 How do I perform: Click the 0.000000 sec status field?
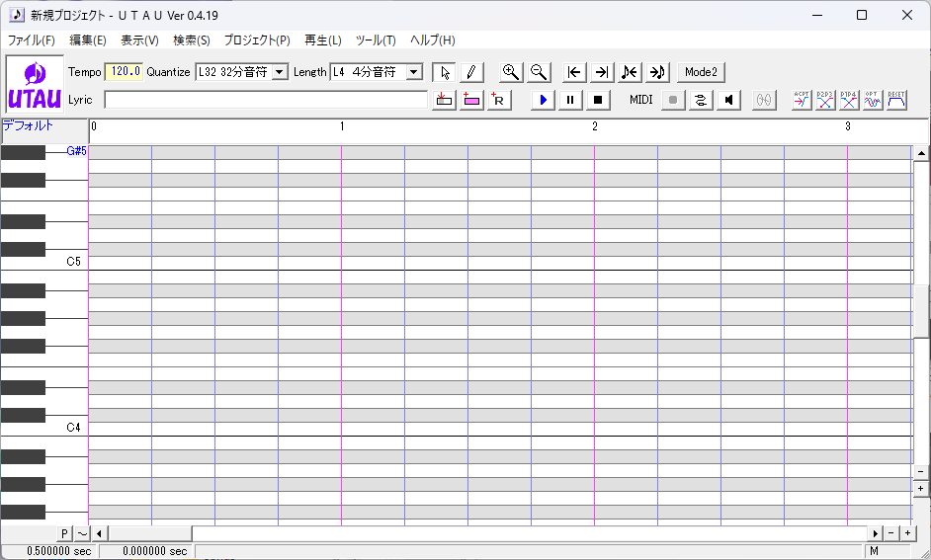(x=146, y=551)
